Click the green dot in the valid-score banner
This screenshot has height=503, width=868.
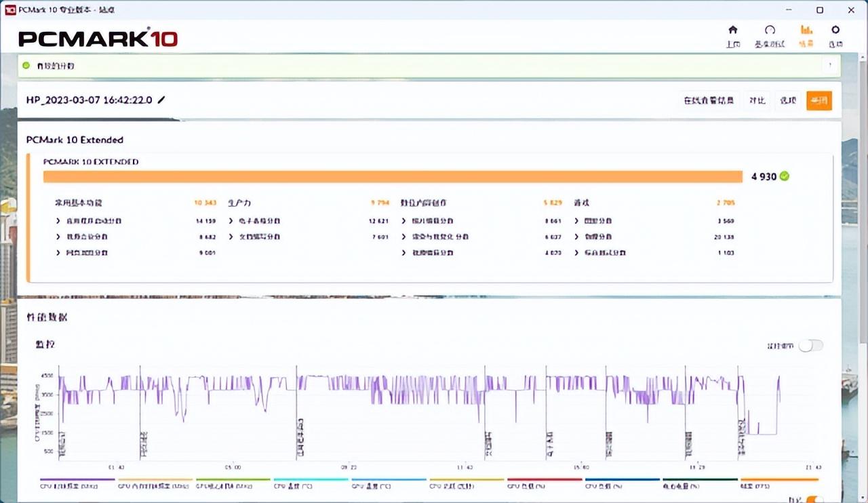tap(26, 66)
